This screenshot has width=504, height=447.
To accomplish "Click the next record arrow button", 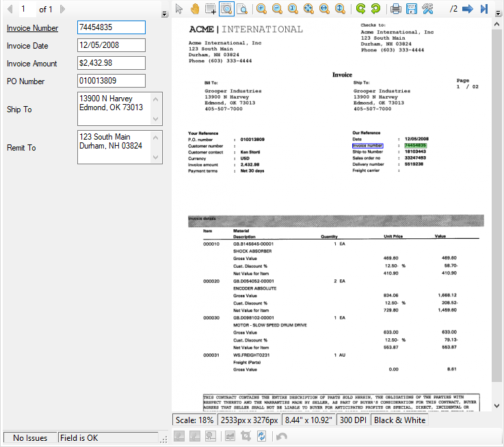I will pos(63,9).
